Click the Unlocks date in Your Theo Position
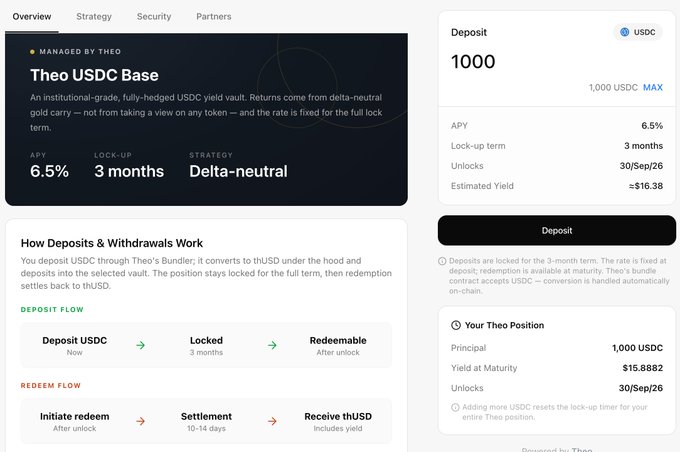Image resolution: width=680 pixels, height=452 pixels. [641, 388]
